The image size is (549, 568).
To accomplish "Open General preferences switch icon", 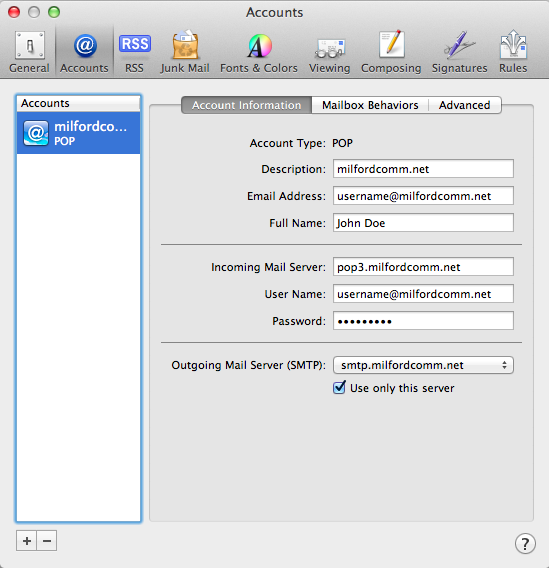I will pos(30,46).
